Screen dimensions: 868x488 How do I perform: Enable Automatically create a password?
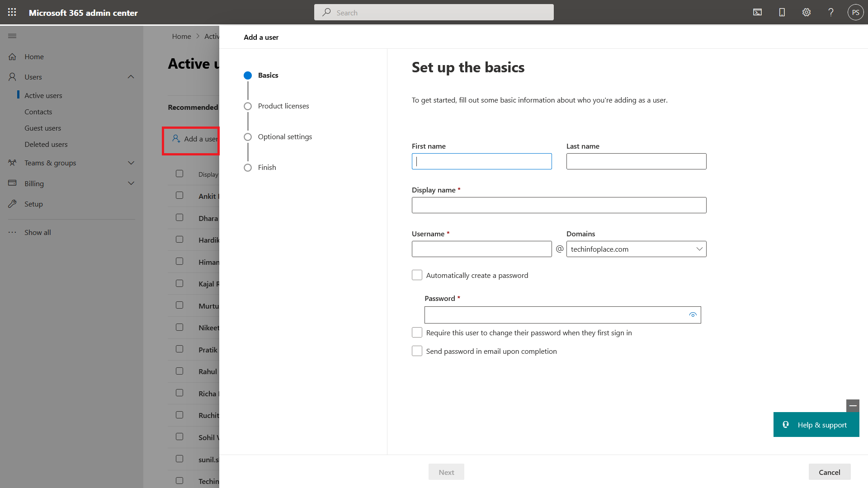tap(417, 275)
